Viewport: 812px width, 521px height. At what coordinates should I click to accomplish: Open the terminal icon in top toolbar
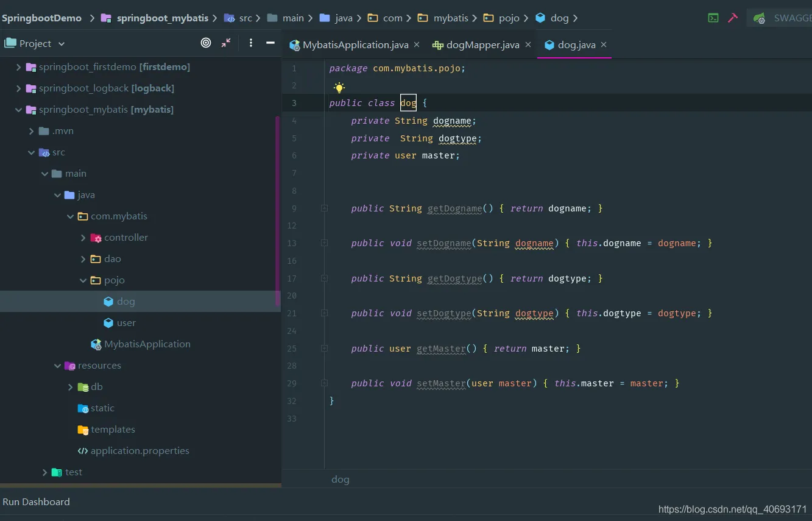[713, 18]
